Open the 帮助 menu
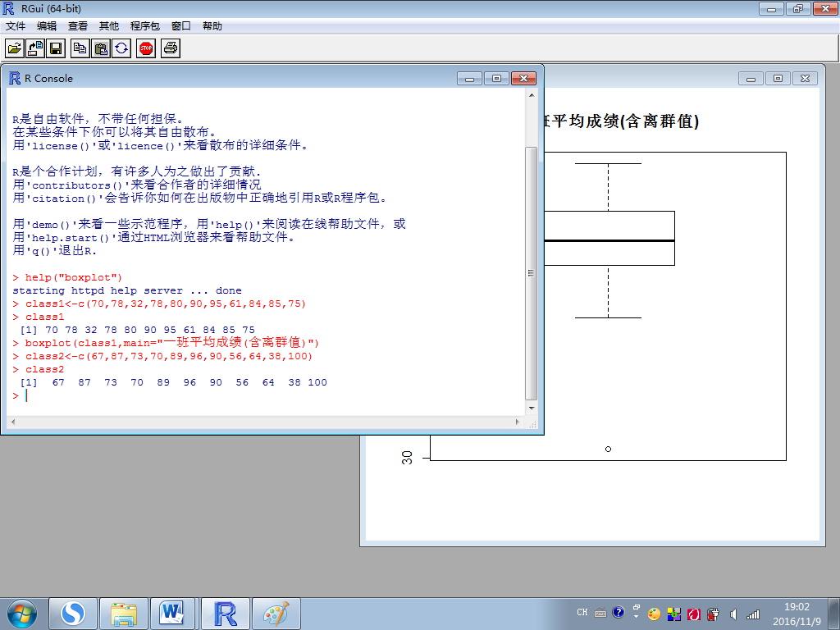Viewport: 840px width, 630px height. [212, 25]
